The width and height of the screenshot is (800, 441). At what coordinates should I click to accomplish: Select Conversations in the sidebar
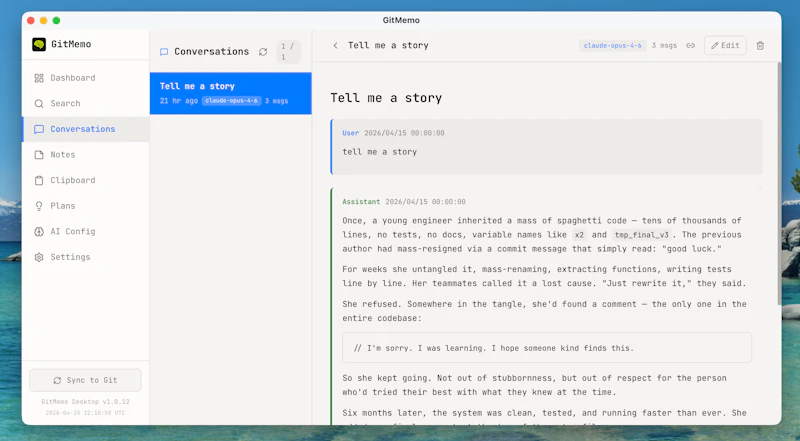[x=86, y=129]
